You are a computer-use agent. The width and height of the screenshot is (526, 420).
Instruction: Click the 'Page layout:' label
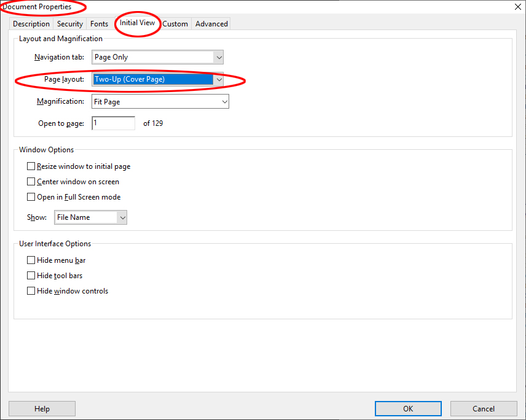tap(64, 79)
